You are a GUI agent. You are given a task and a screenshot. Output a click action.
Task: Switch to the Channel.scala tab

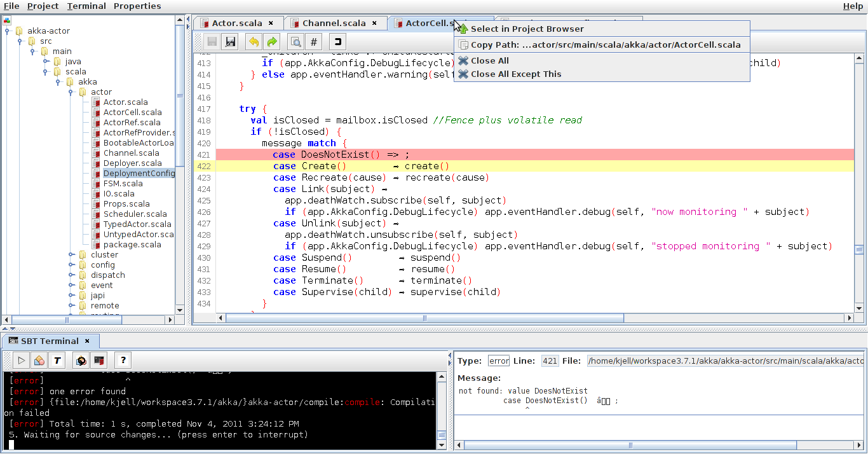tap(334, 23)
